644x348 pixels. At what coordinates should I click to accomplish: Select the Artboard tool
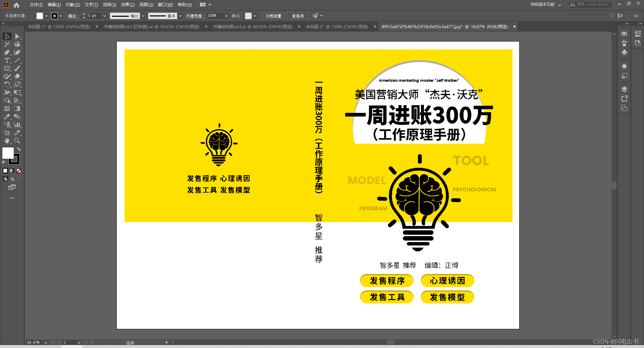click(7, 133)
